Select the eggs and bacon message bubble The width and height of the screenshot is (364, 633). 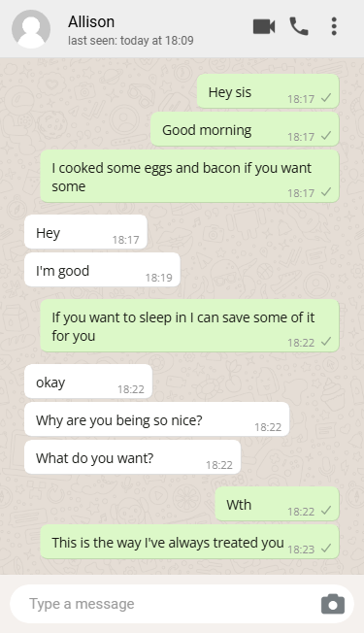(189, 177)
